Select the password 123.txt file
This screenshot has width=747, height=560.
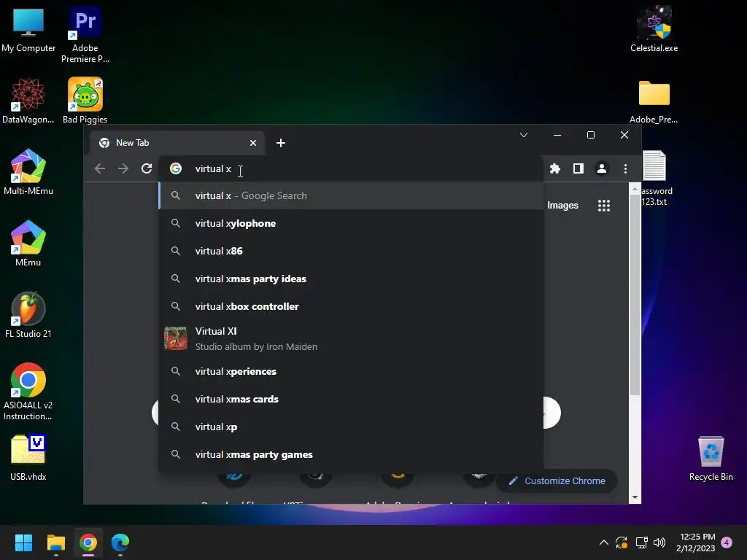point(655,178)
